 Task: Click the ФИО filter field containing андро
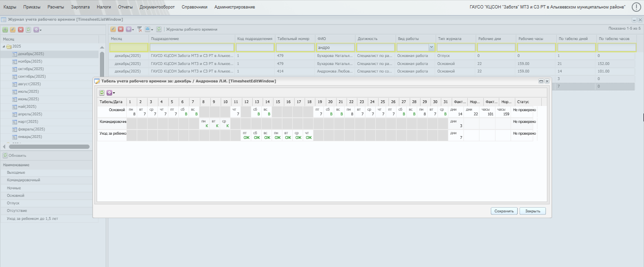pos(335,48)
